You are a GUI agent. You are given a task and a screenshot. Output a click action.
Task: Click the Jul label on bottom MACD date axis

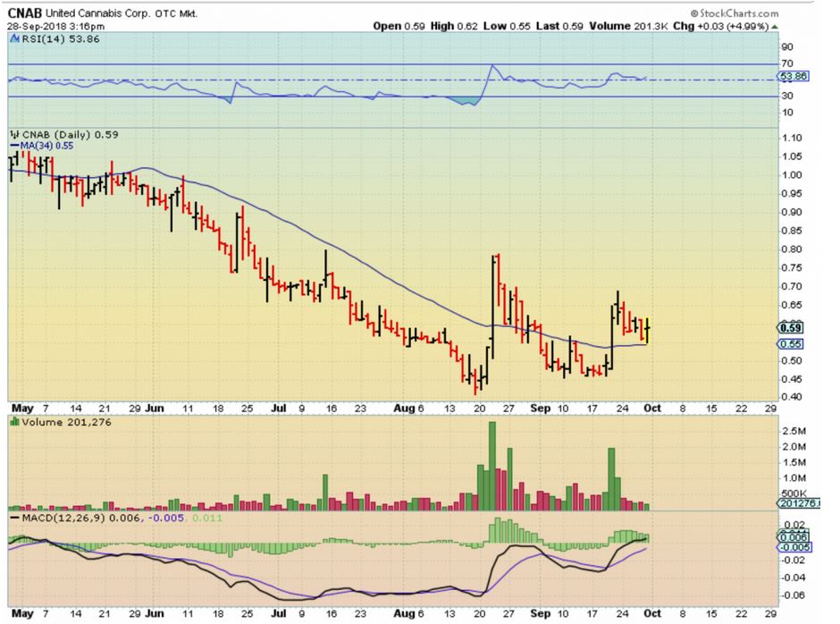[x=278, y=613]
